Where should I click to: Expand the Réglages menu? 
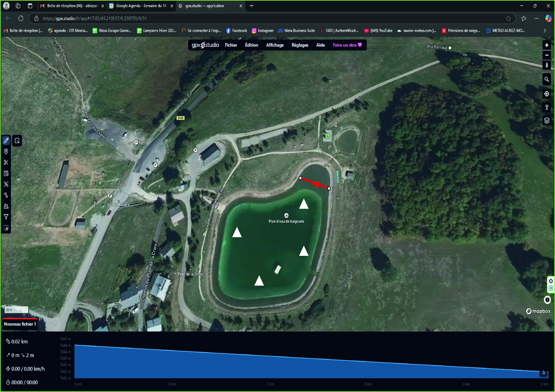300,45
